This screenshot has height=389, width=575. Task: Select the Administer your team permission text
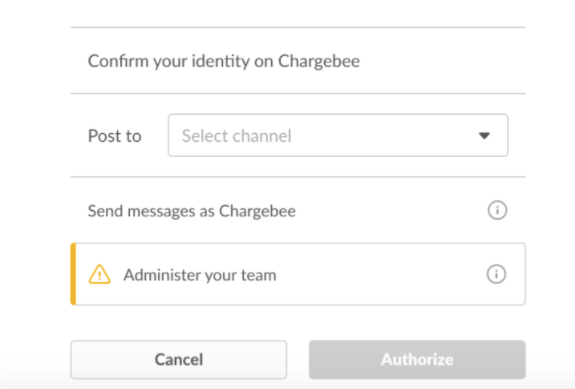(x=200, y=275)
